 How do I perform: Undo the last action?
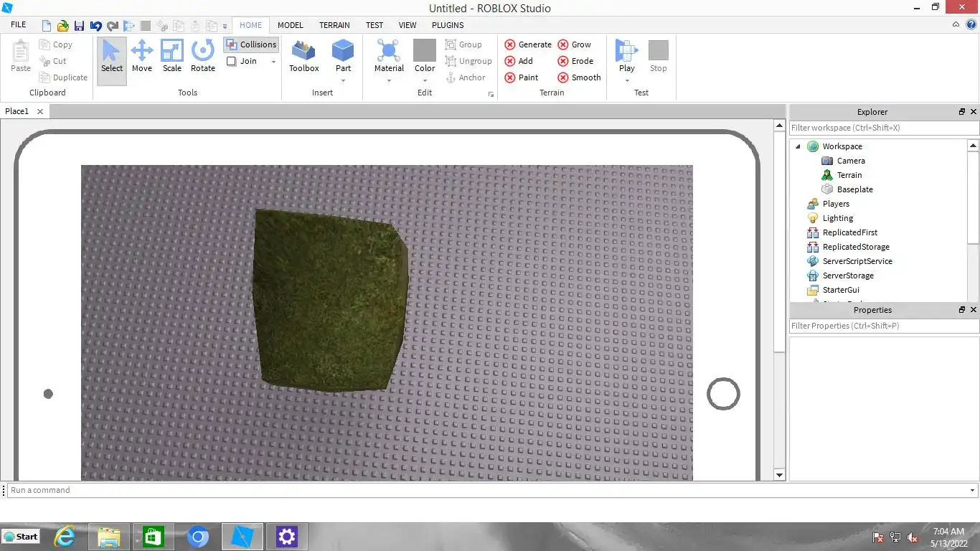point(95,26)
